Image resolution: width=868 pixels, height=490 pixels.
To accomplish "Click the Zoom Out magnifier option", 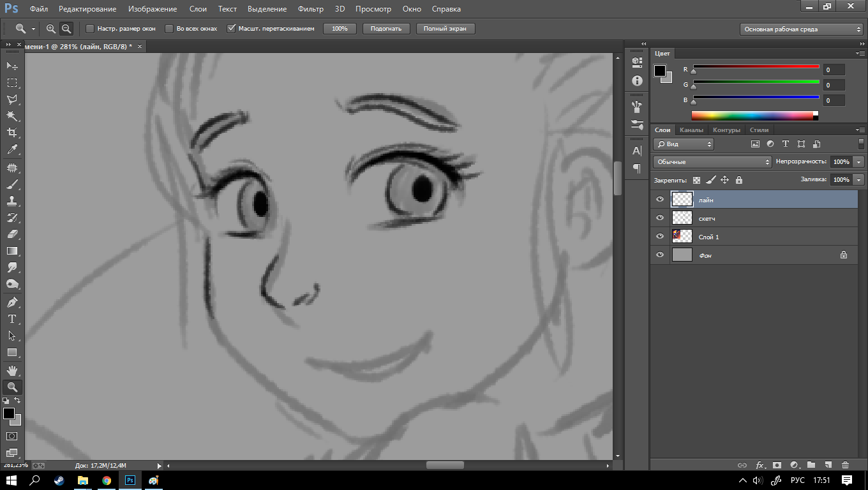I will coord(66,29).
